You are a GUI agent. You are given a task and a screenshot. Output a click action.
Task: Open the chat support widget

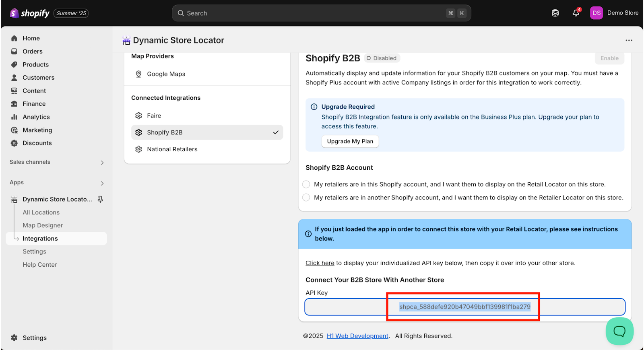point(619,331)
